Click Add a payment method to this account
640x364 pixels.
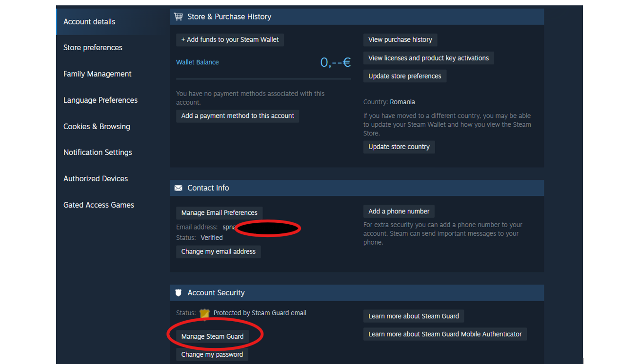[238, 116]
